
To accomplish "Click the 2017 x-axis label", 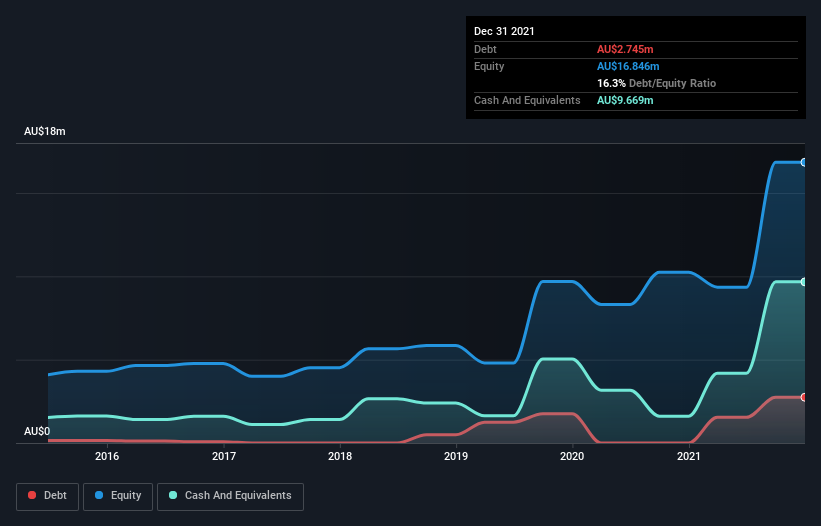I will pyautogui.click(x=224, y=456).
